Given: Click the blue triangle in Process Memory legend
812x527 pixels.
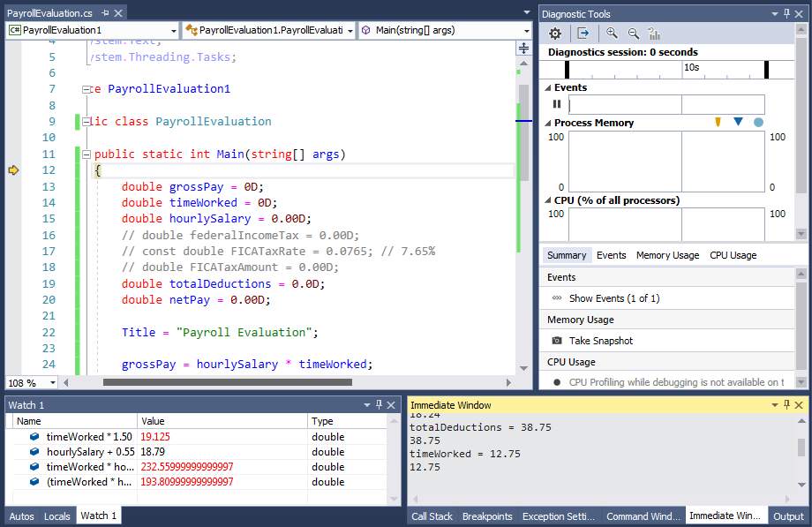Looking at the screenshot, I should tap(739, 122).
